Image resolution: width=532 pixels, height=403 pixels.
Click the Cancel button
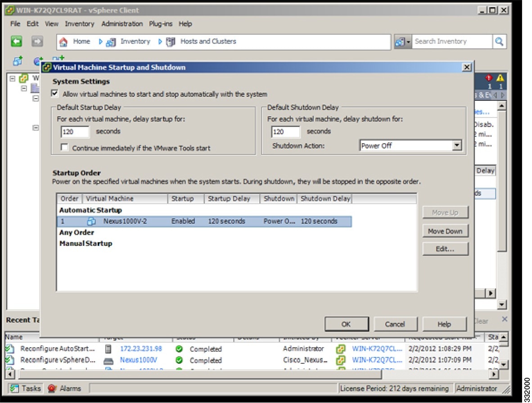pos(395,324)
